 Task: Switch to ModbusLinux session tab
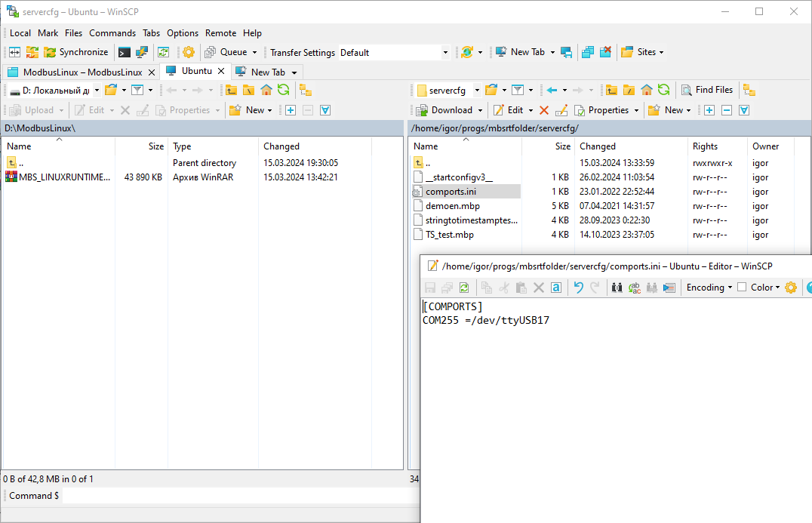coord(75,72)
